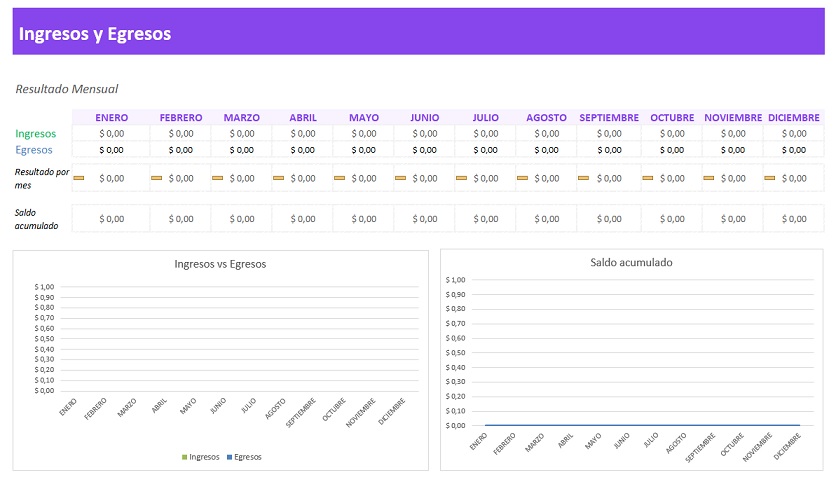
Task: Select the Ingresos cell for MARZO
Action: pos(242,133)
